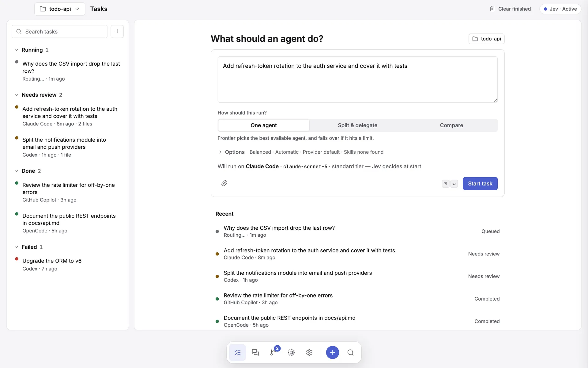Open sidebar task Split the notifications module
588x368 pixels.
click(x=68, y=147)
